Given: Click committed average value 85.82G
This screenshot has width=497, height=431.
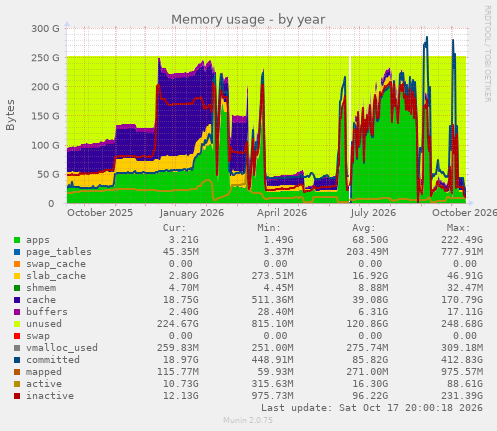Looking at the screenshot, I should [370, 360].
